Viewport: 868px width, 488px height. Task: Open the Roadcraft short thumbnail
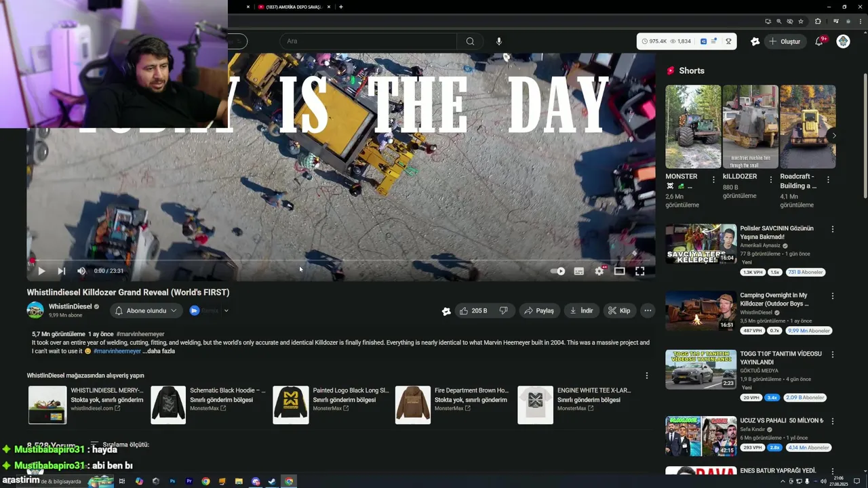pos(808,127)
